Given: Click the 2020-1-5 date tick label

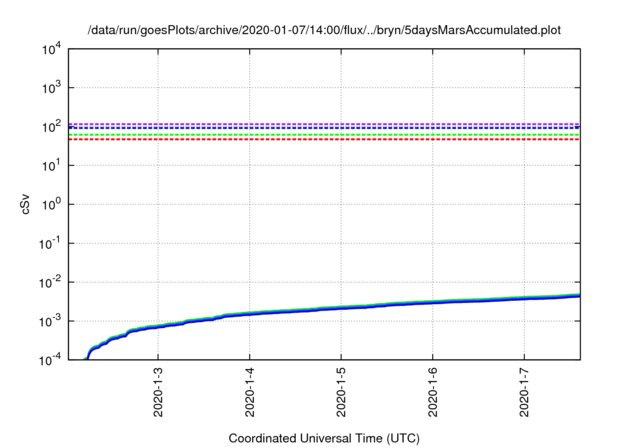Looking at the screenshot, I should click(341, 392).
